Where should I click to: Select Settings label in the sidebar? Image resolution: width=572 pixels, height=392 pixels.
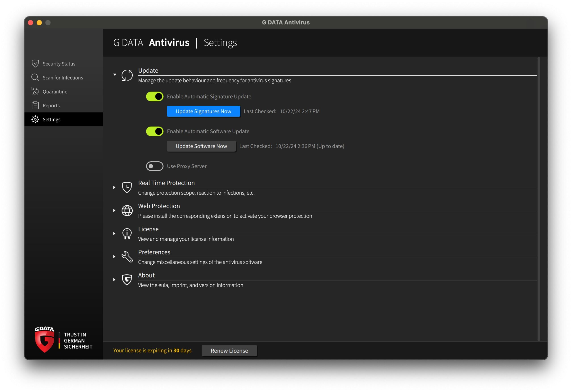click(51, 119)
